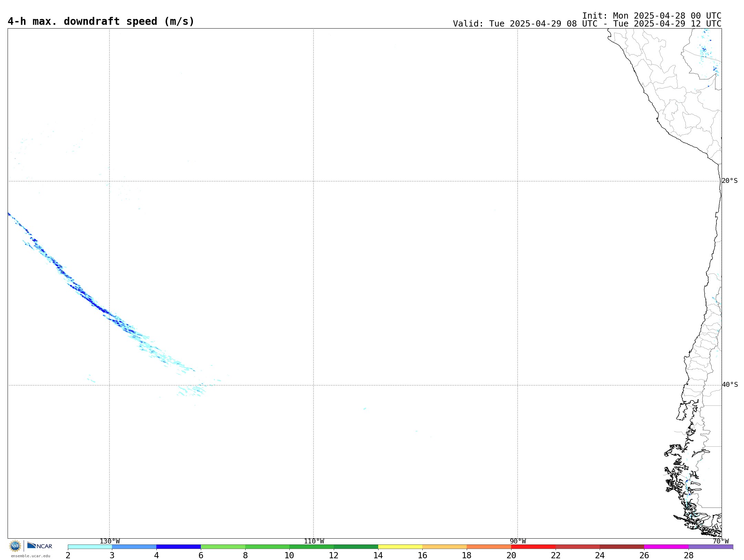Viewport: 744px width, 560px height.
Task: Click the colorbar tick label 16
Action: [x=422, y=555]
